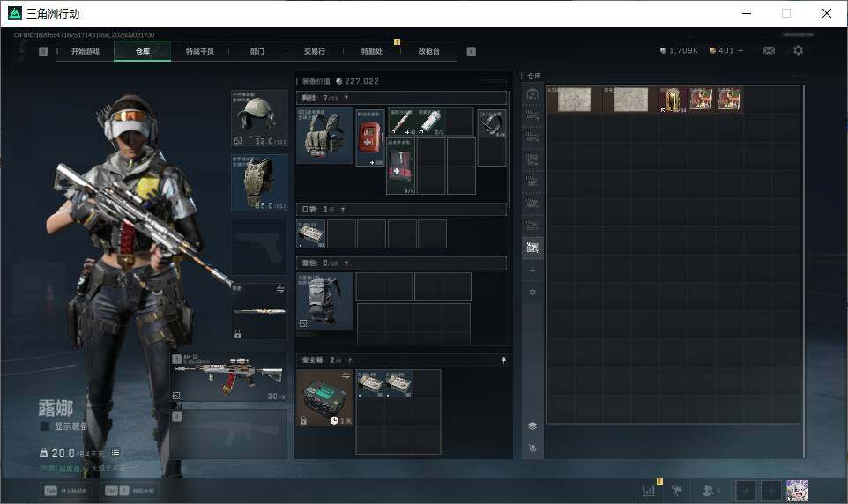The image size is (848, 504).
Task: Click the first plus team slot
Action: click(x=746, y=491)
